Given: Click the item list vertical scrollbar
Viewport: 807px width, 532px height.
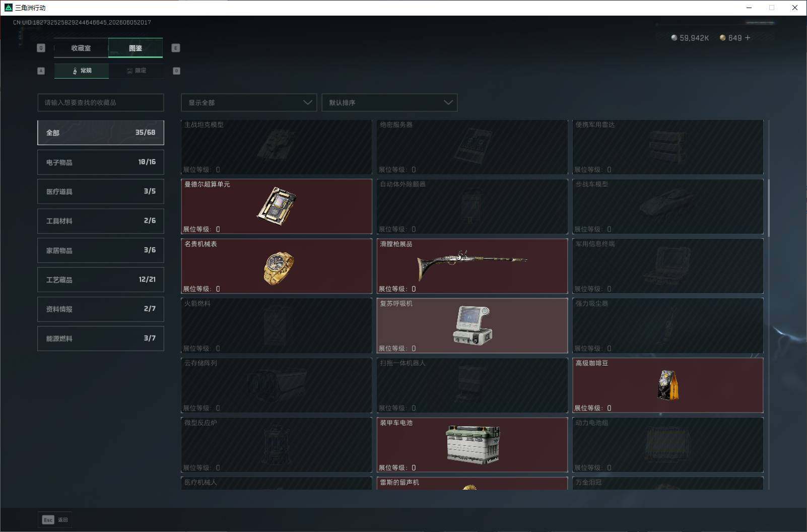Looking at the screenshot, I should click(768, 207).
